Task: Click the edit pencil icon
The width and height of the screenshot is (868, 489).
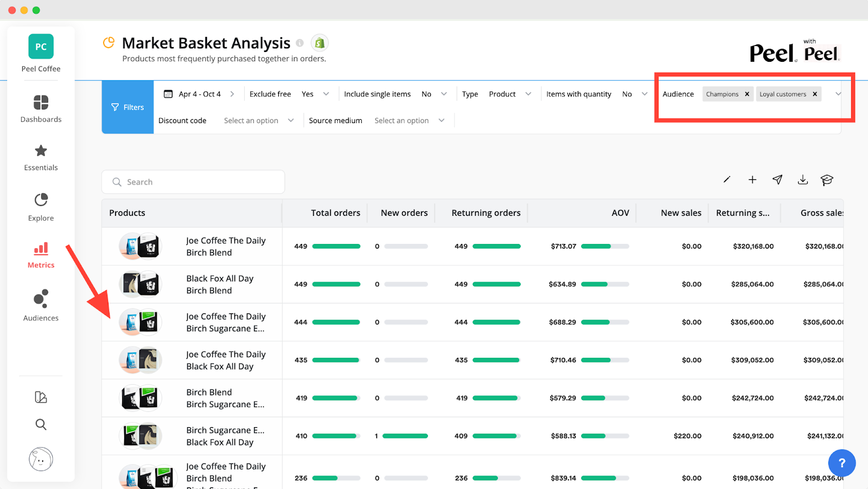Action: click(x=727, y=179)
